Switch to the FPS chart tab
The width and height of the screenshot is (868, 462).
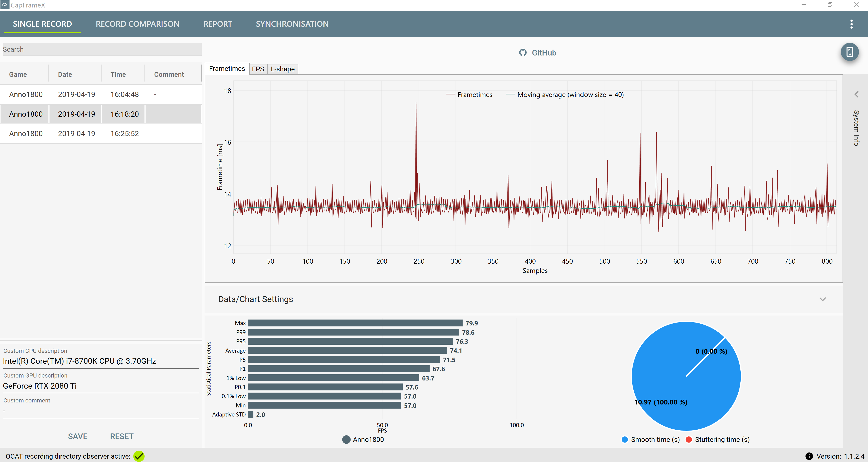[x=258, y=69]
